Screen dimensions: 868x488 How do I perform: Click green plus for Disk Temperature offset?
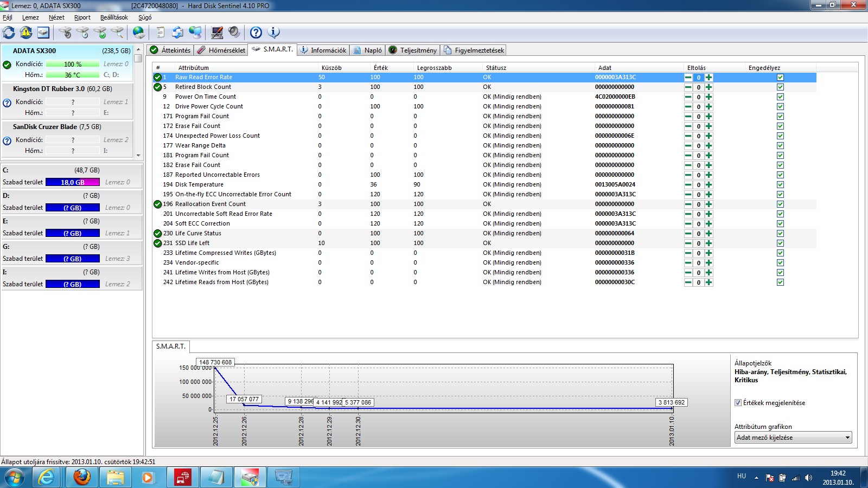coord(709,185)
